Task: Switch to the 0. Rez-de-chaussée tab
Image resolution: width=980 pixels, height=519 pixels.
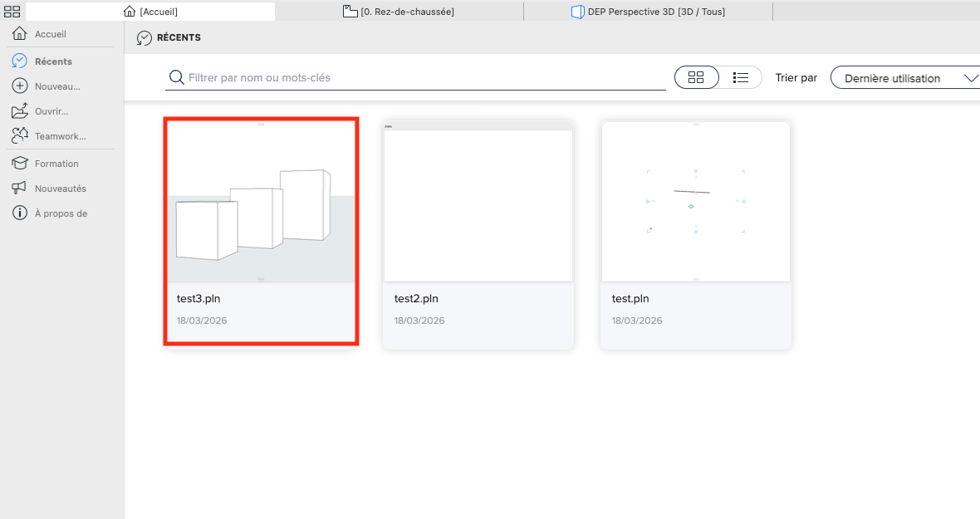Action: pos(399,12)
